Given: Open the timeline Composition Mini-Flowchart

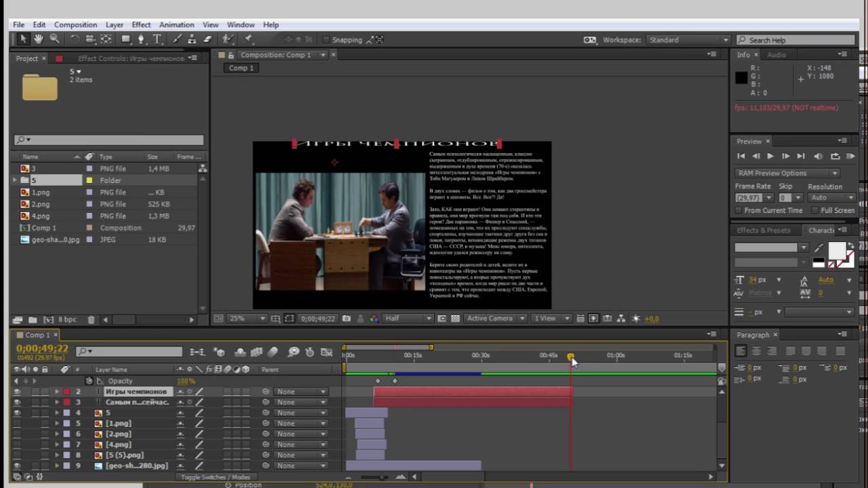Looking at the screenshot, I should (x=197, y=352).
